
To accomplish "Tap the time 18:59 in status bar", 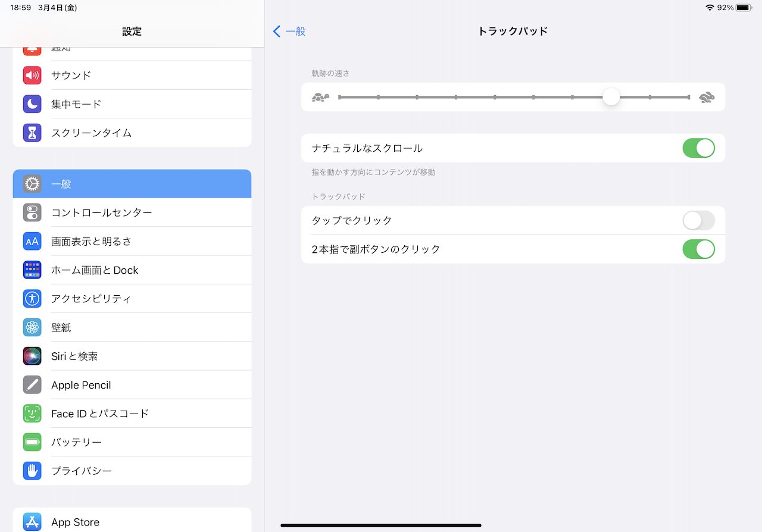I will click(20, 8).
